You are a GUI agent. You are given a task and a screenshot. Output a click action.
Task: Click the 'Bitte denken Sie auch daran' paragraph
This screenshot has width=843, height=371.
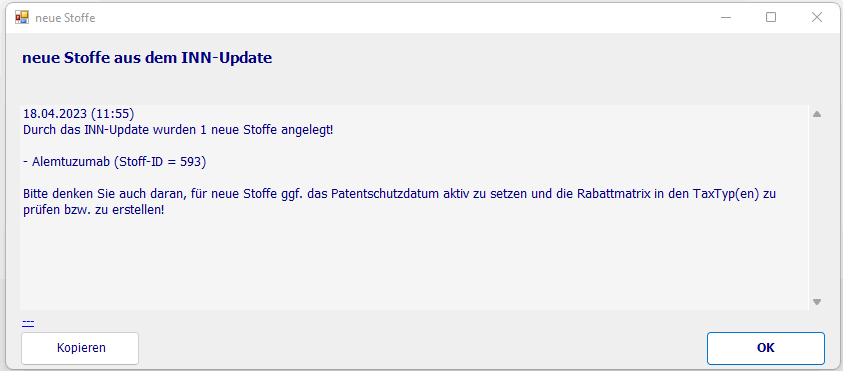coord(399,202)
